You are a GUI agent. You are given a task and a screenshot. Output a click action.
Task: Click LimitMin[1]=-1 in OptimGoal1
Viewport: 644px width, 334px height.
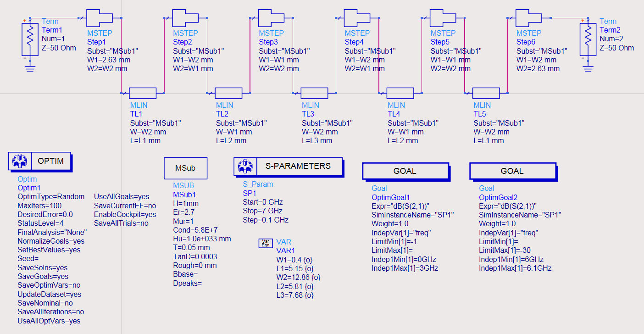395,242
